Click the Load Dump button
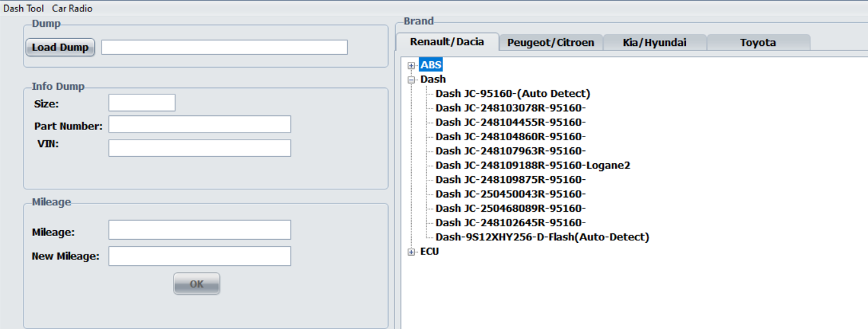 [60, 47]
